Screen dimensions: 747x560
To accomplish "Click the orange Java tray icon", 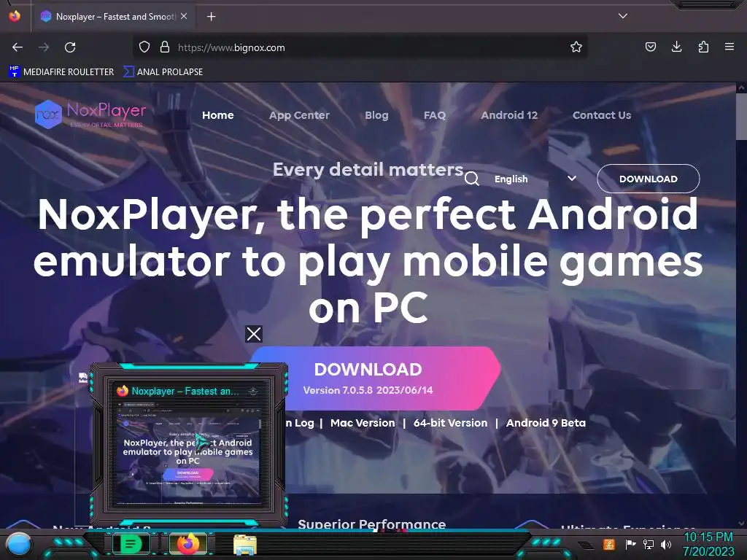I will tap(609, 544).
